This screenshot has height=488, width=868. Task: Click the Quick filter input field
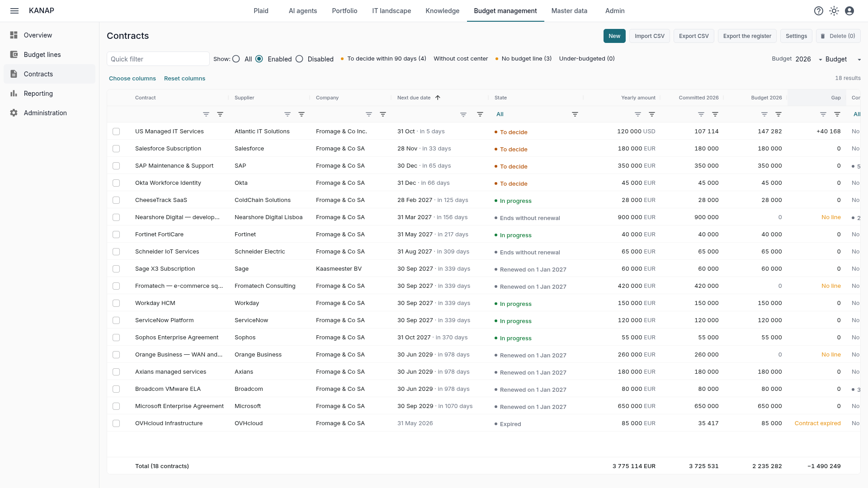pos(158,59)
